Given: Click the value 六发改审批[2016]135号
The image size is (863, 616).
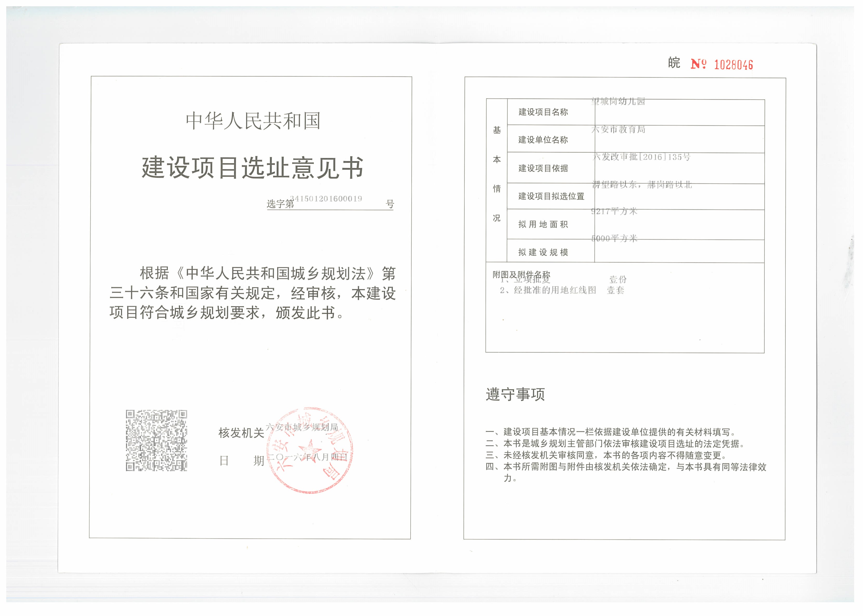Looking at the screenshot, I should (x=641, y=157).
